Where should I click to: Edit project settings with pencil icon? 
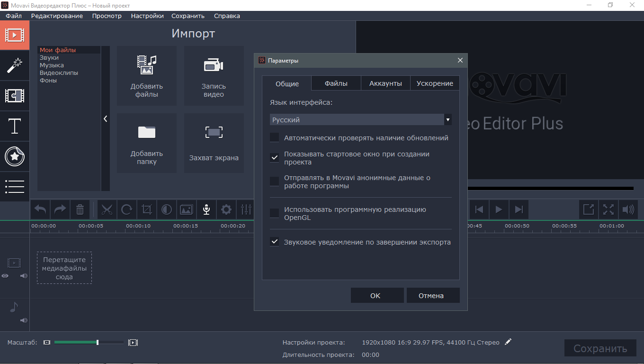[x=508, y=342]
